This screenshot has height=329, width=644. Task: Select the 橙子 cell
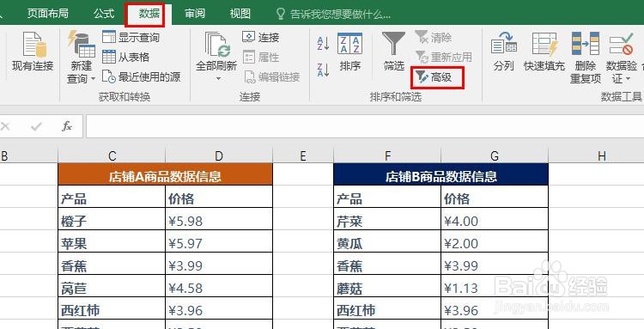(112, 219)
